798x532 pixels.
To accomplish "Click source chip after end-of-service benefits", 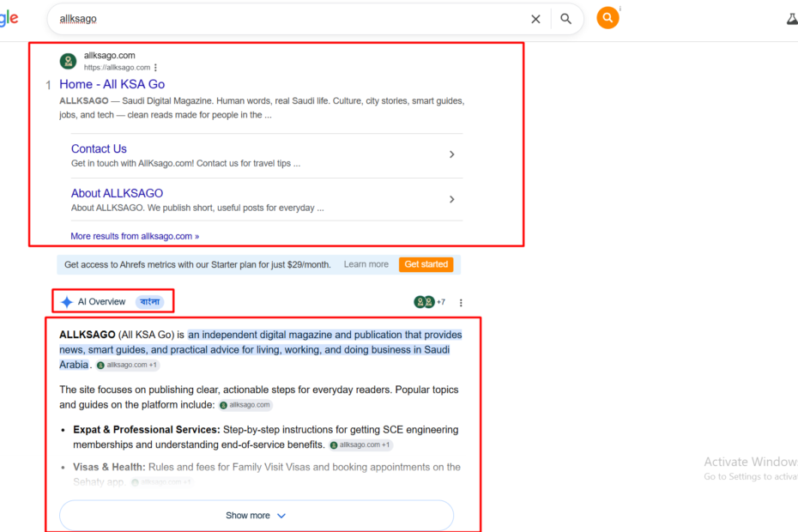I will pyautogui.click(x=360, y=445).
